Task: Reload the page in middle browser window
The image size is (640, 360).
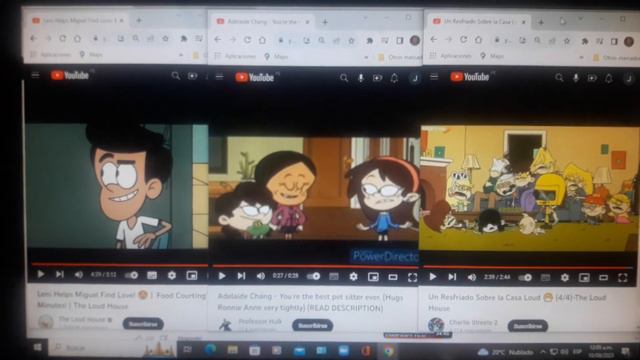Action: [247, 40]
